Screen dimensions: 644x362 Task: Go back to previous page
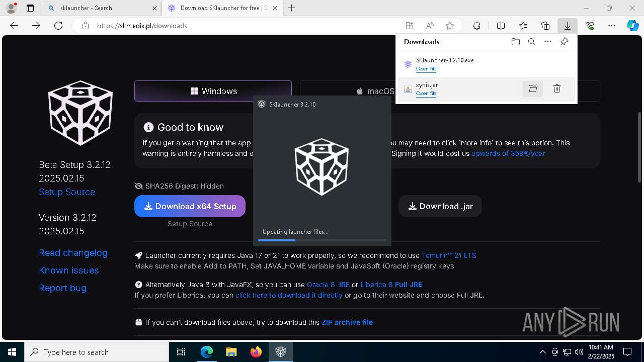click(14, 26)
